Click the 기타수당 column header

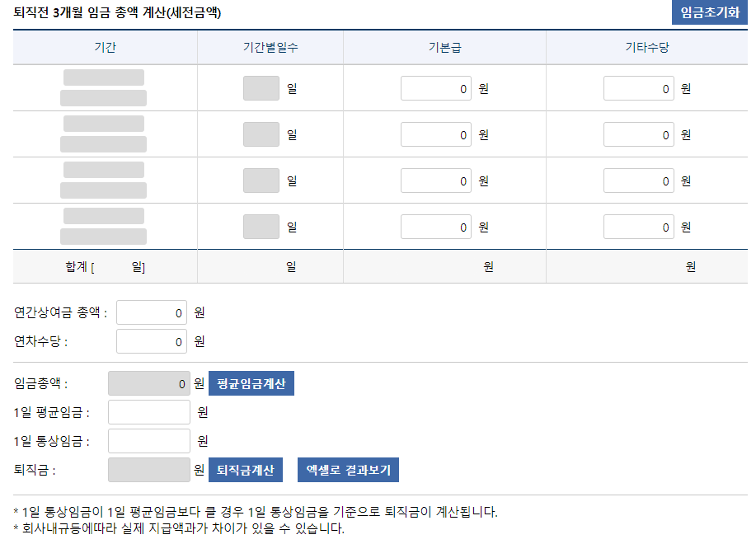(647, 47)
